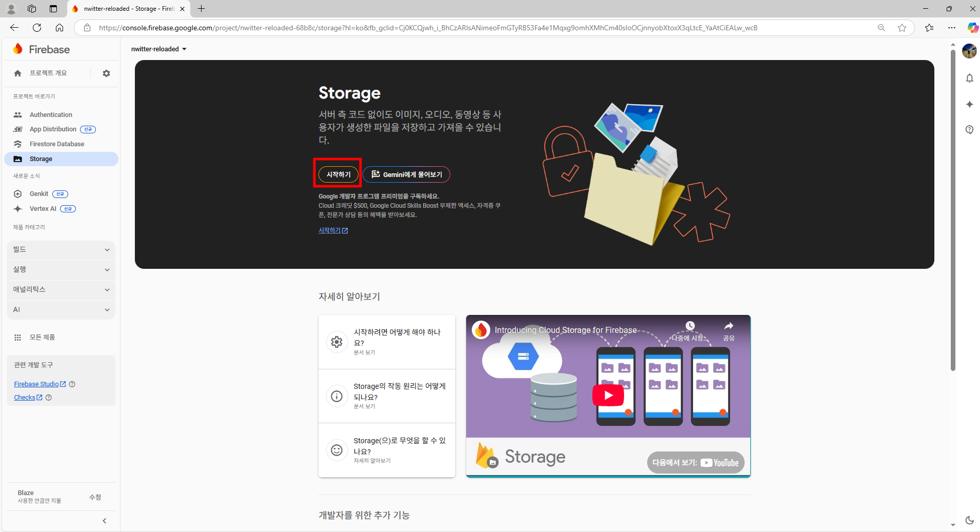Collapse the sidebar with chevron arrow
The height and width of the screenshot is (532, 980).
105,521
